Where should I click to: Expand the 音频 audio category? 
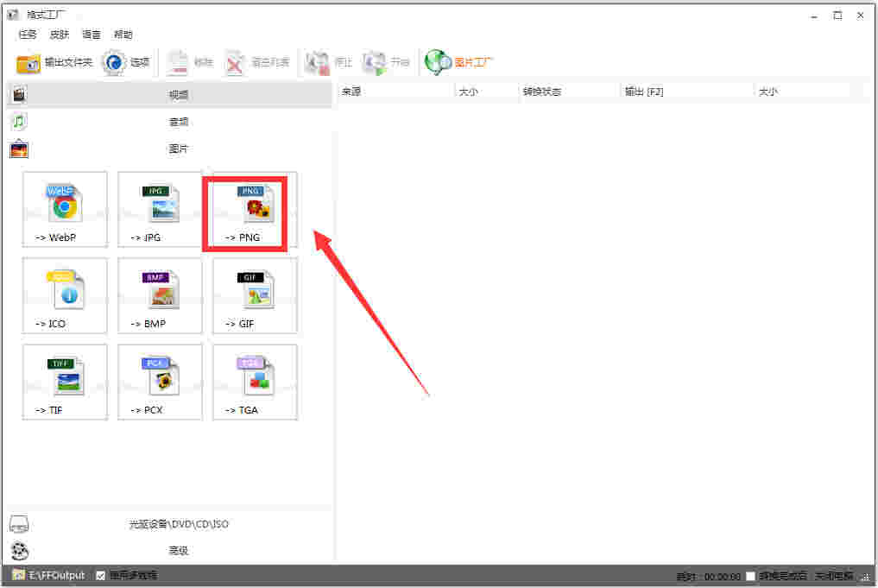pyautogui.click(x=170, y=122)
